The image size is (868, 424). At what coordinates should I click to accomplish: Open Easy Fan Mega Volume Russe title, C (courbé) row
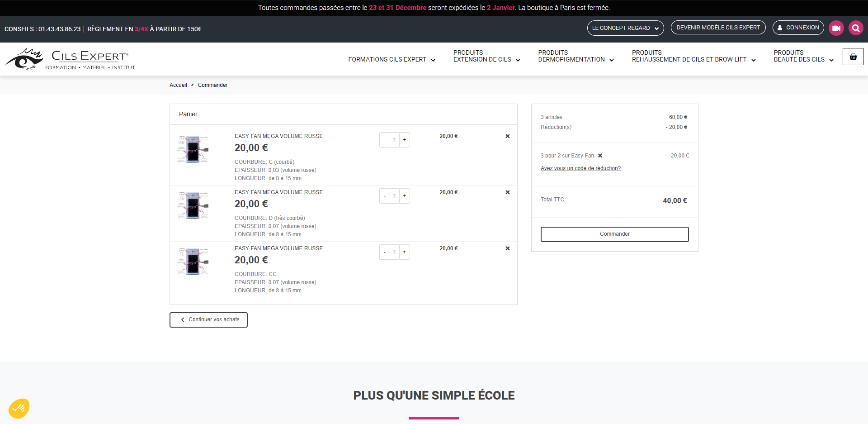tap(278, 136)
